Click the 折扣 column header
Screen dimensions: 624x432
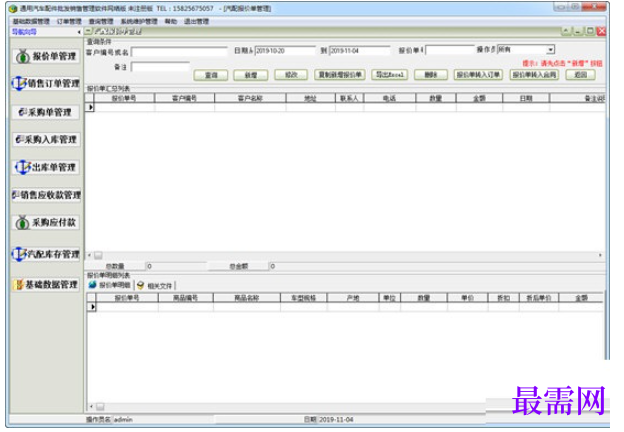pos(504,298)
